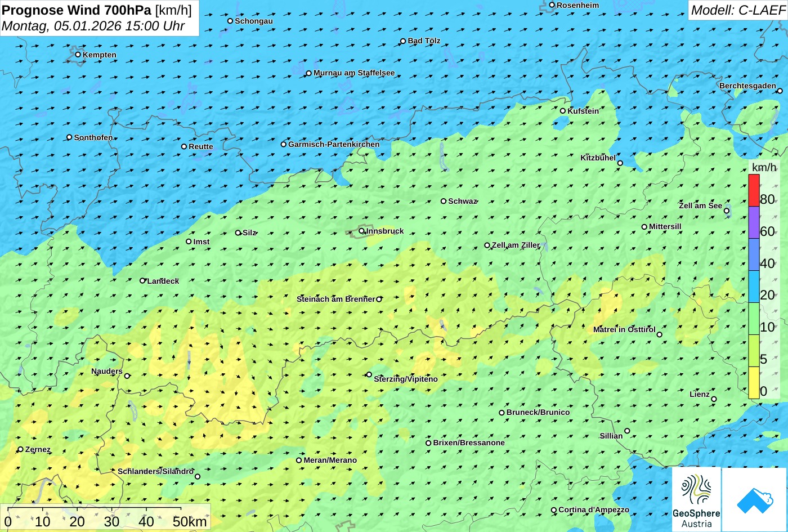The height and width of the screenshot is (532, 788).
Task: Click the Bruneck/Brunico marker
Action: (502, 413)
